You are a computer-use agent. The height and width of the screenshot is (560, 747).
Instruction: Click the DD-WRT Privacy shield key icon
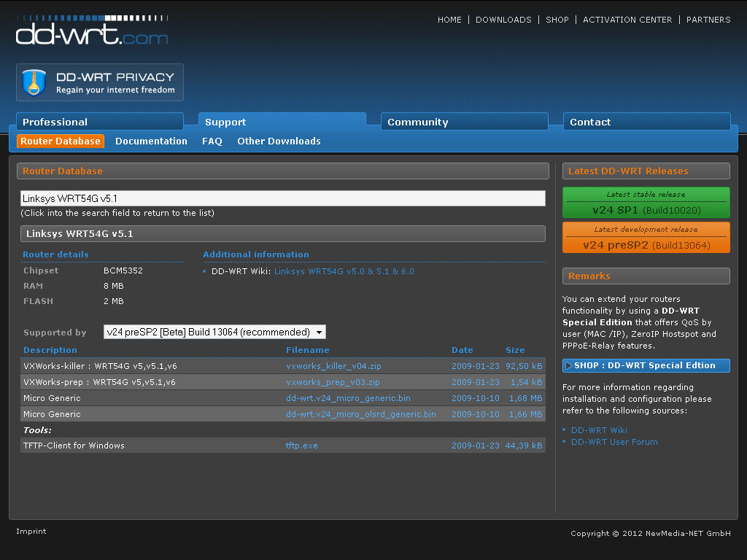point(34,82)
